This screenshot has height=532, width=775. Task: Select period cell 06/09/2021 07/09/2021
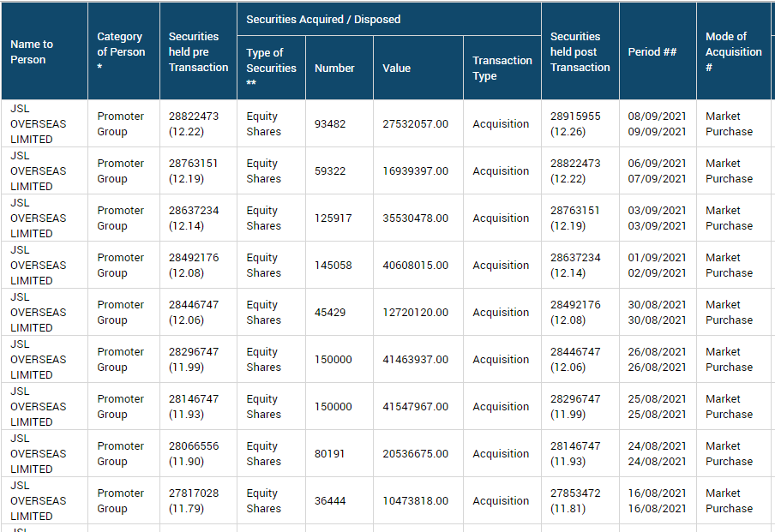[658, 171]
